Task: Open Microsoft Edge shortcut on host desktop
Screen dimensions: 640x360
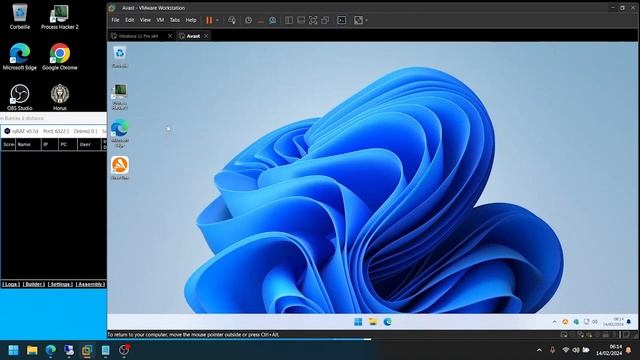Action: (x=20, y=57)
